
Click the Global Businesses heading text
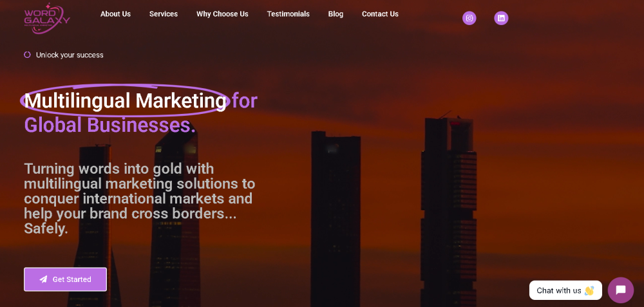pyautogui.click(x=109, y=125)
